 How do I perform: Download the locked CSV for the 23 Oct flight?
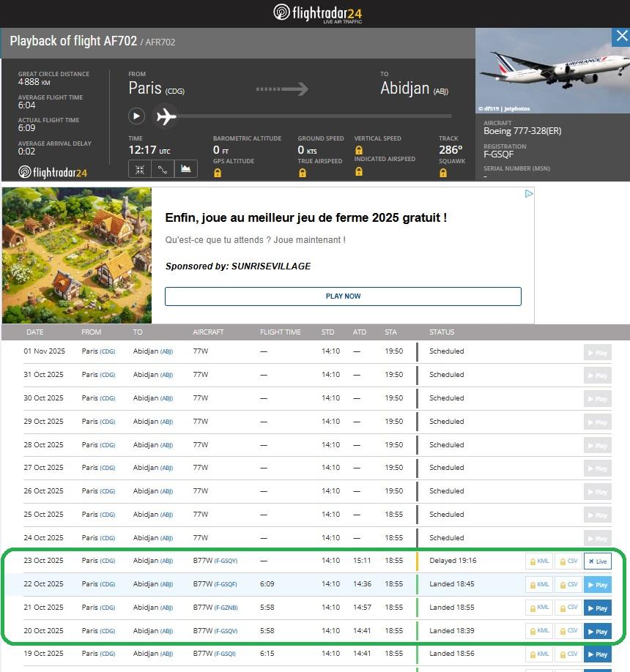coord(568,561)
